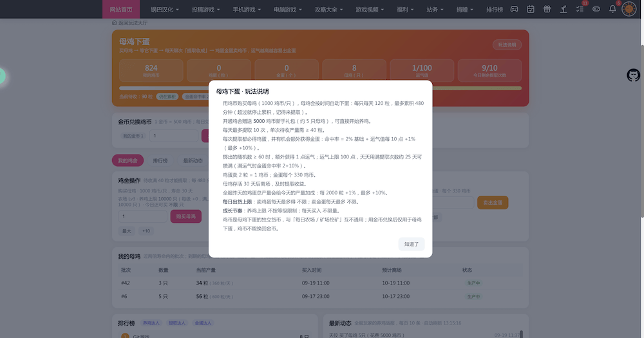Open the gift box icon
This screenshot has height=338, width=644.
pos(547,9)
